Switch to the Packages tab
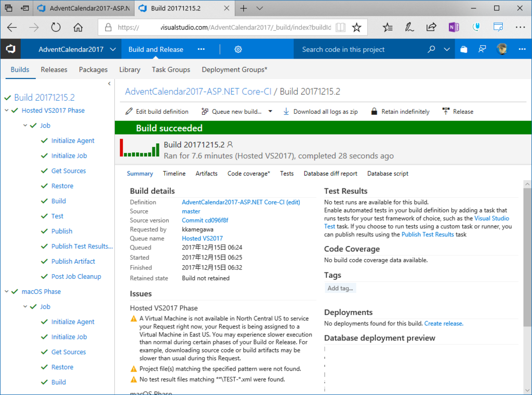532x395 pixels. point(94,70)
